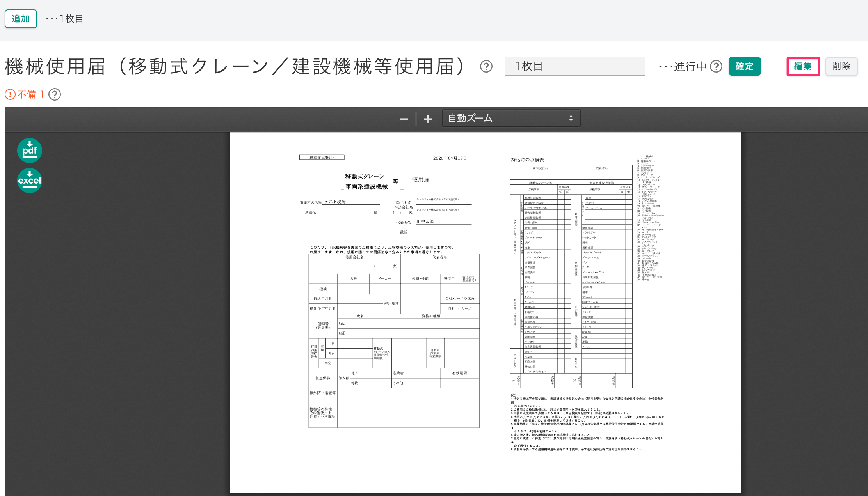This screenshot has height=496, width=868.
Task: Click the 追加 add button
Action: pyautogui.click(x=21, y=19)
